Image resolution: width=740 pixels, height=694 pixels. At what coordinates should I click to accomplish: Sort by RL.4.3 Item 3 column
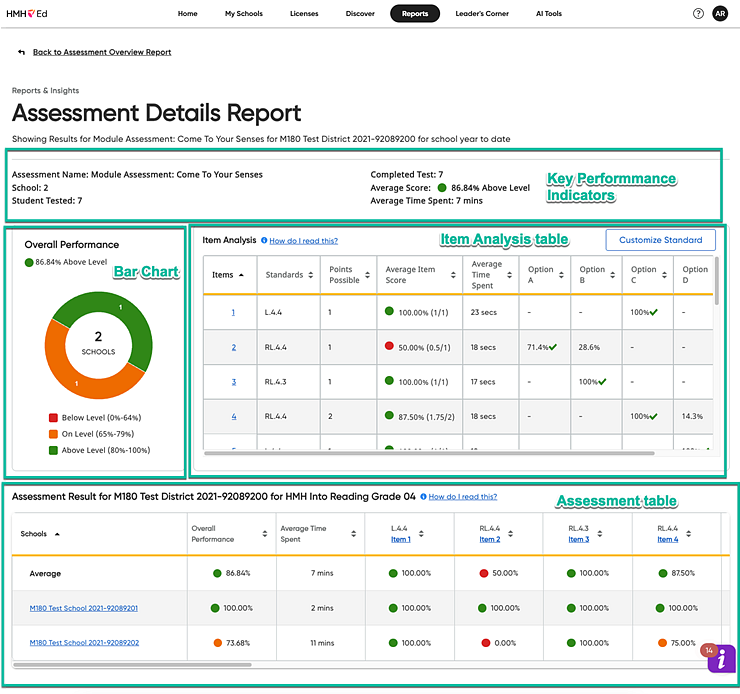tap(599, 534)
